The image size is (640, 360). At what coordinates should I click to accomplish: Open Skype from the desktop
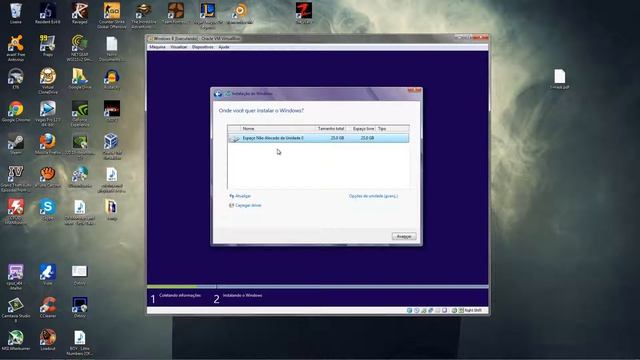(47, 209)
